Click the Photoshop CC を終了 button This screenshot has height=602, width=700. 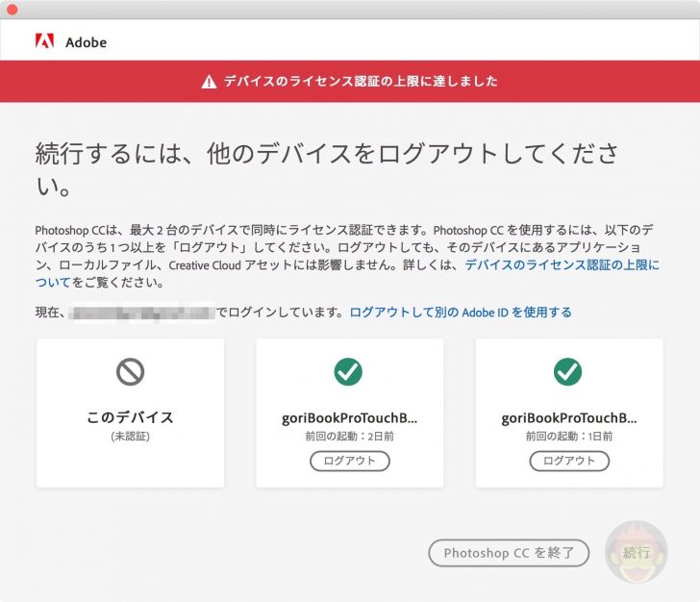pos(509,553)
